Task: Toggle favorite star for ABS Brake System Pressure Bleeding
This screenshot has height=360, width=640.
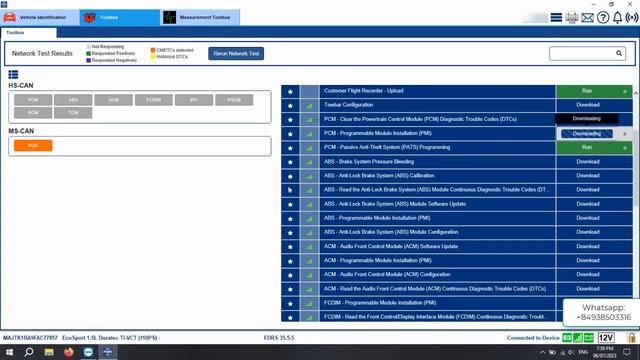Action: coord(290,162)
